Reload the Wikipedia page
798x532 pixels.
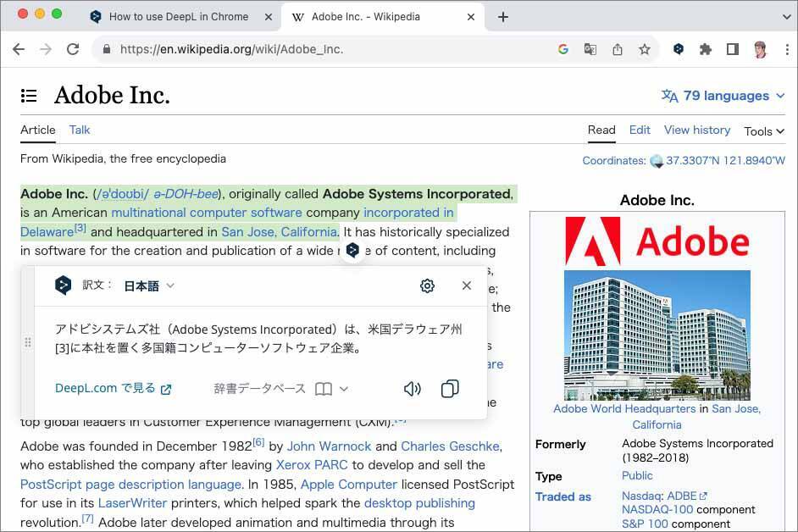point(73,49)
